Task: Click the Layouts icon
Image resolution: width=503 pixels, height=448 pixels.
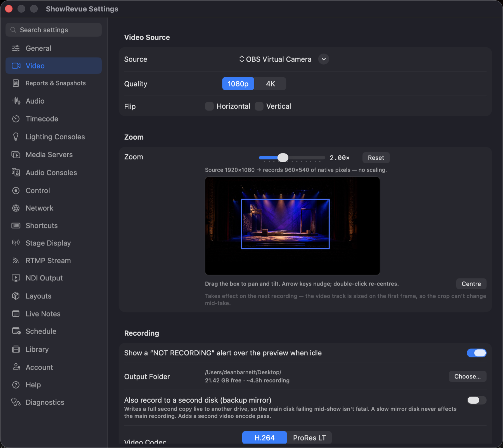Action: pyautogui.click(x=16, y=296)
